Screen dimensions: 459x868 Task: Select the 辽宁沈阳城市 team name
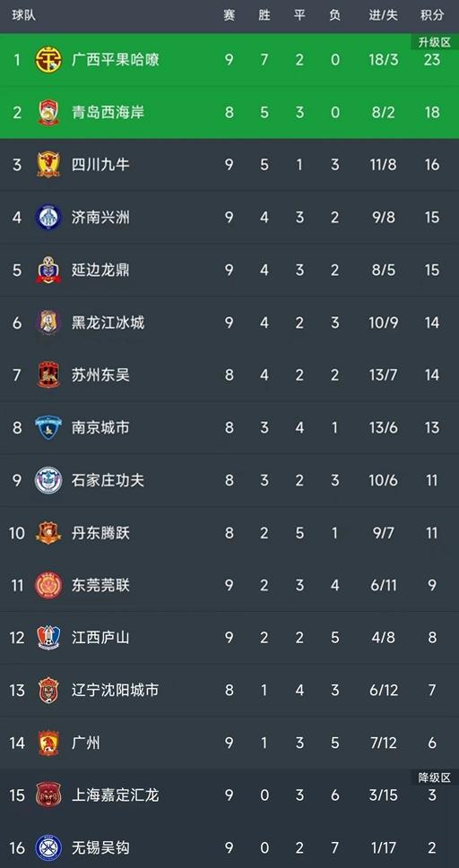point(115,691)
